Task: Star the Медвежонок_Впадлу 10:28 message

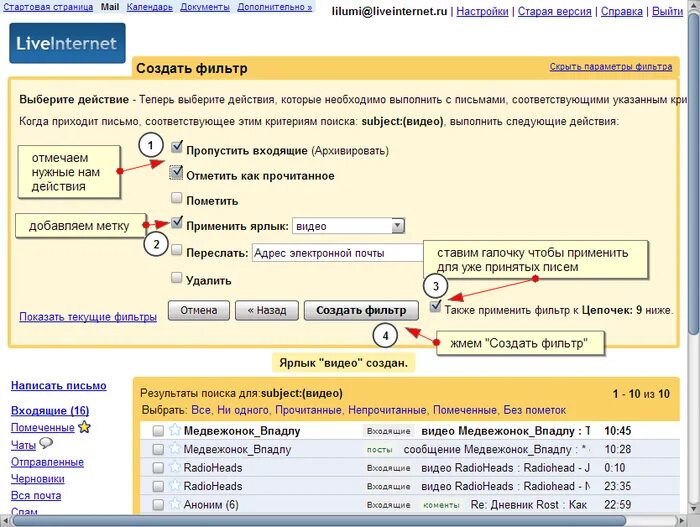Action: (x=175, y=449)
